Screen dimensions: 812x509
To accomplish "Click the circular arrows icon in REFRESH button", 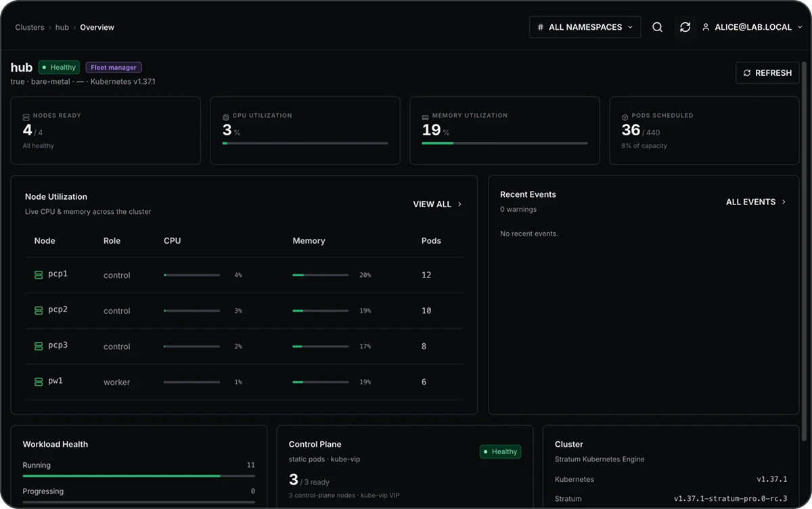I will pyautogui.click(x=747, y=73).
